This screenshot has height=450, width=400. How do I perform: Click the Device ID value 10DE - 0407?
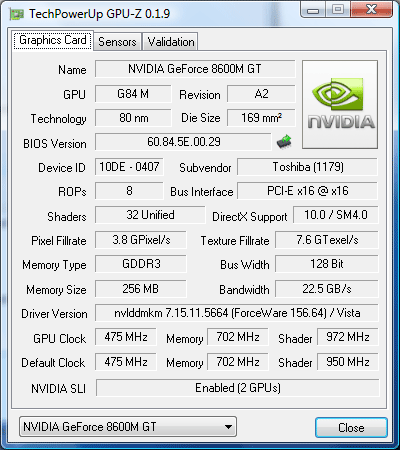coord(129,167)
